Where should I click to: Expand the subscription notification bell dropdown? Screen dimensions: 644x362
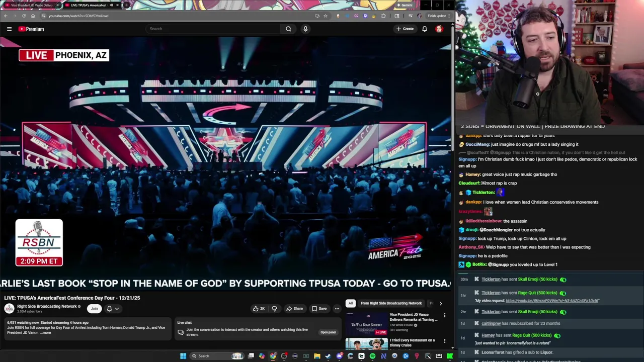point(113,309)
